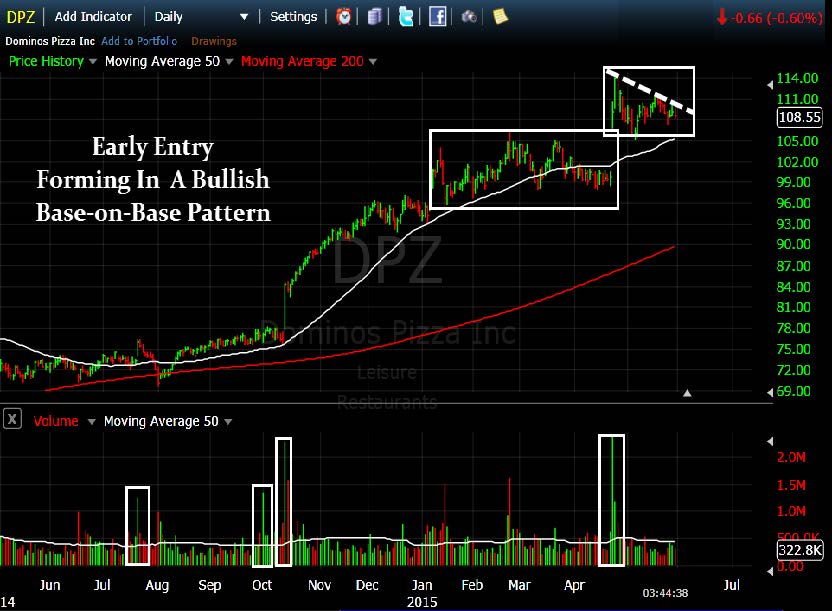This screenshot has width=832, height=611.
Task: Click the 75.00 price axis label
Action: point(793,349)
